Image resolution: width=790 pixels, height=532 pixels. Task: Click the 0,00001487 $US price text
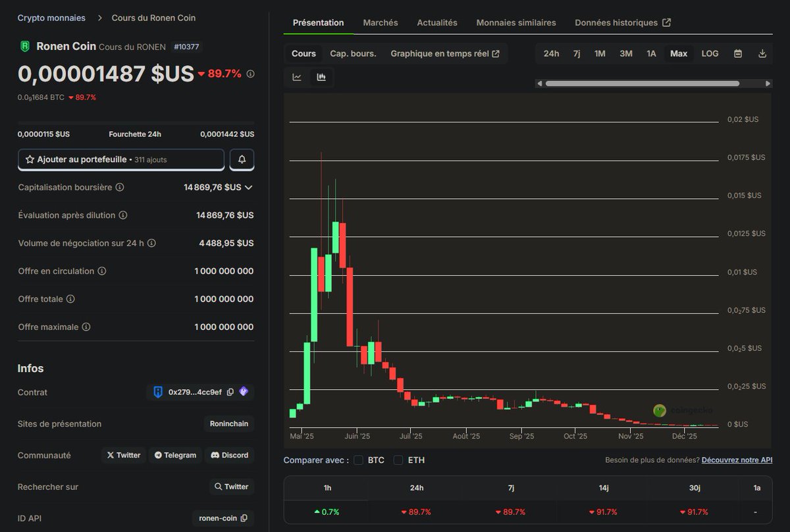point(106,74)
